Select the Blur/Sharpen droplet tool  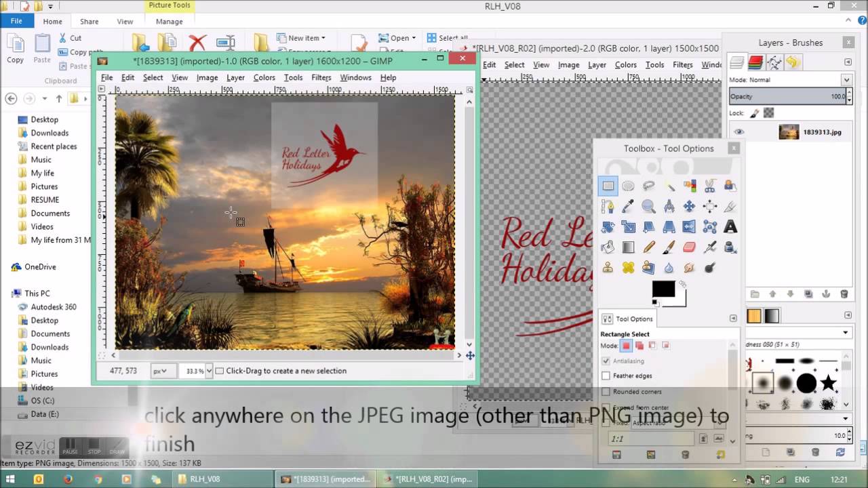tap(669, 268)
